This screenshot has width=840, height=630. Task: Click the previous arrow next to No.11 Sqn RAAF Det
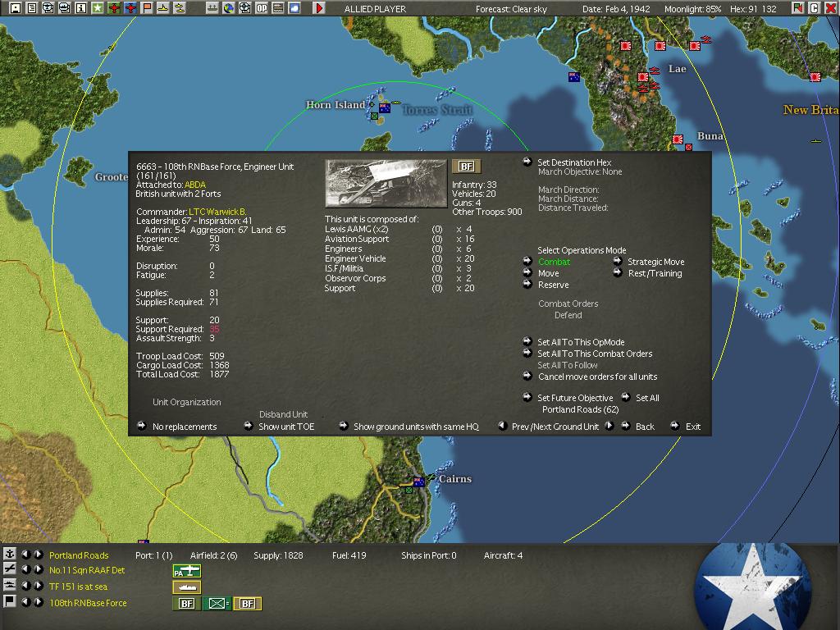click(25, 569)
